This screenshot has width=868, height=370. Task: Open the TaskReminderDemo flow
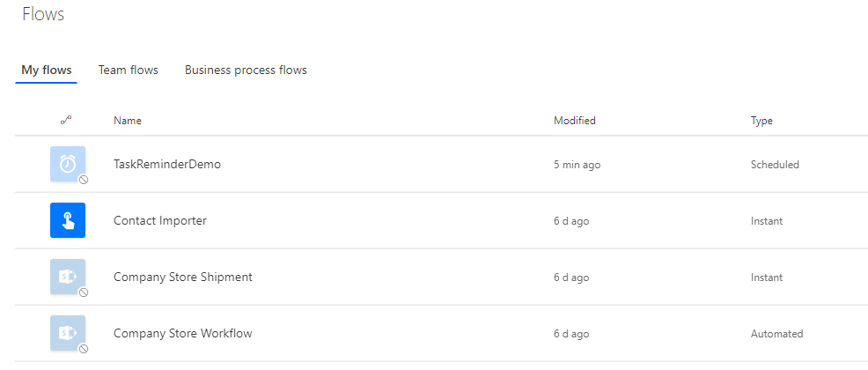click(x=167, y=165)
